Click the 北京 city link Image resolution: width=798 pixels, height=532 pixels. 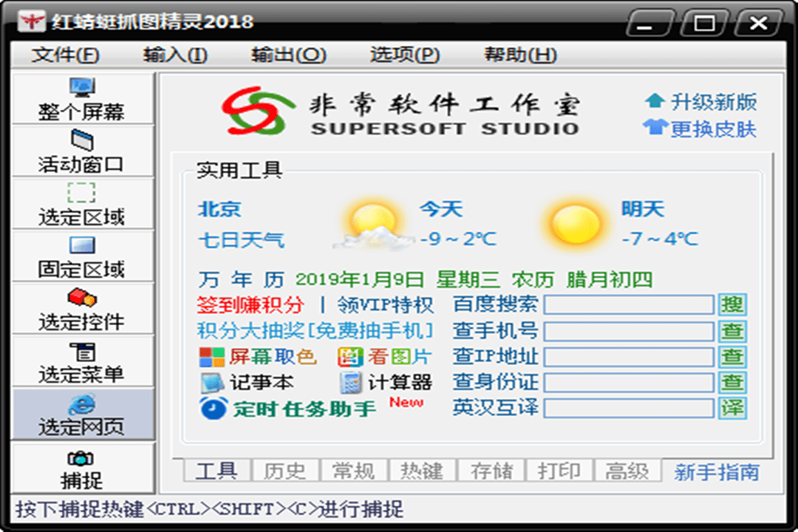[219, 209]
